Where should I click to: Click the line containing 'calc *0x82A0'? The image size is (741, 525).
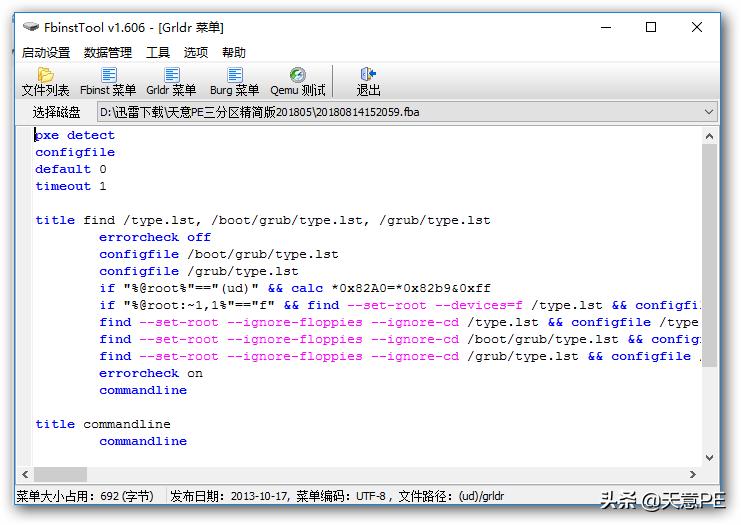(x=295, y=288)
